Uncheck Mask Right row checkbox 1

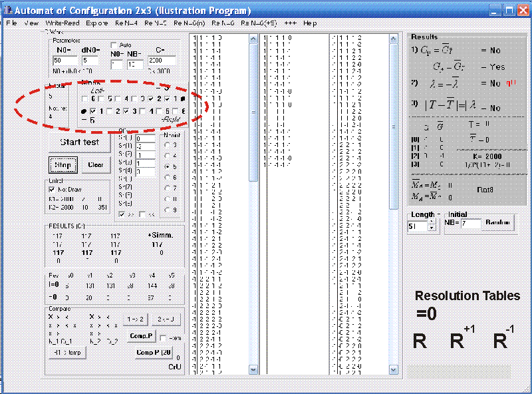[93, 111]
